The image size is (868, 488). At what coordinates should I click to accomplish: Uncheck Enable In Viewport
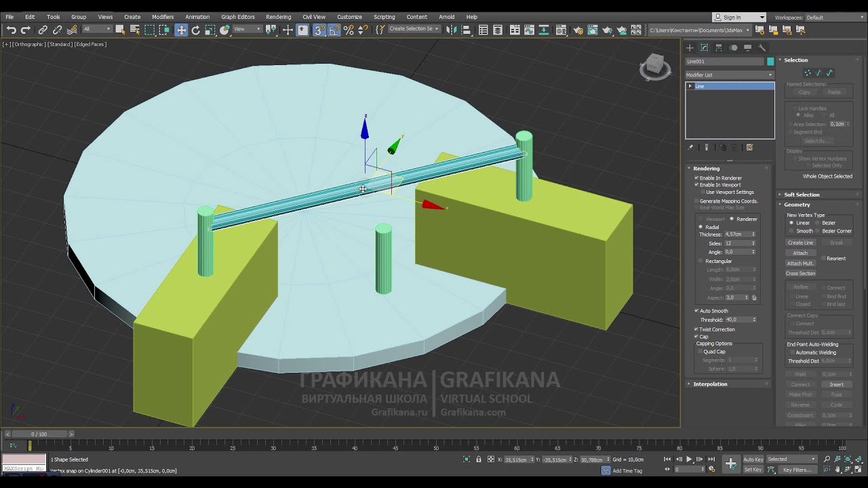tap(696, 185)
